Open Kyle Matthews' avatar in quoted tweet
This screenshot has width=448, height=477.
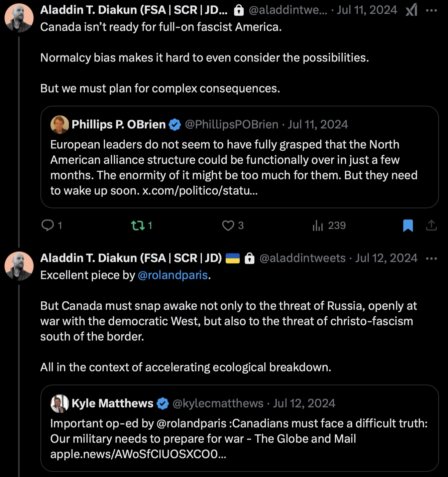point(60,403)
